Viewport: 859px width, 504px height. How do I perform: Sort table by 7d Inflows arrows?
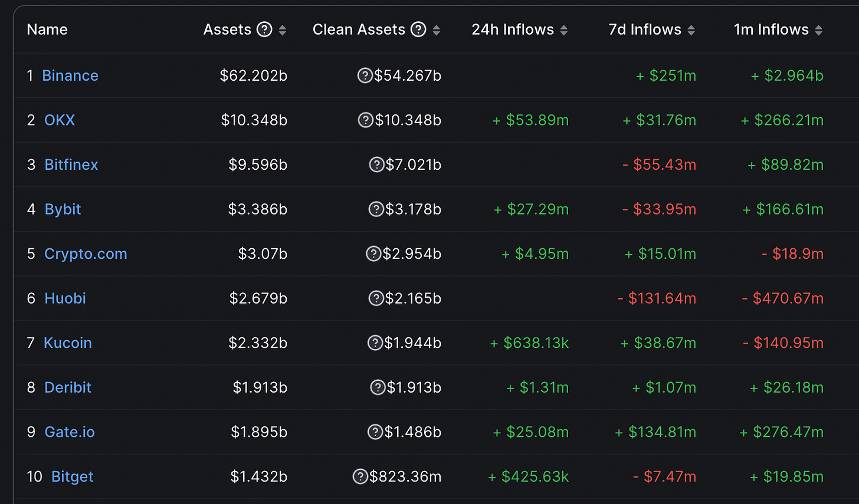tap(691, 30)
